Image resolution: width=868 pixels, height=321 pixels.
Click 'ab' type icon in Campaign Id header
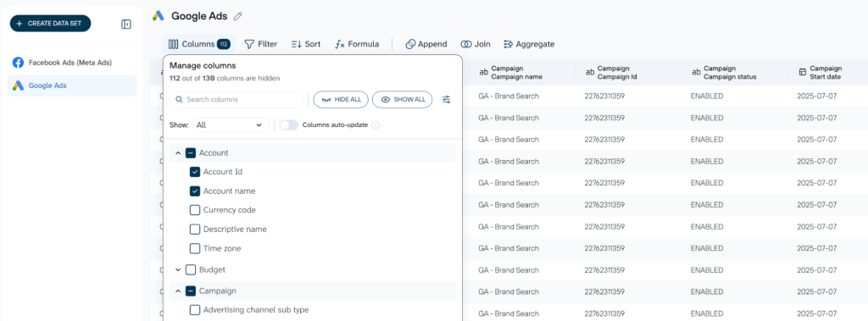(x=590, y=73)
